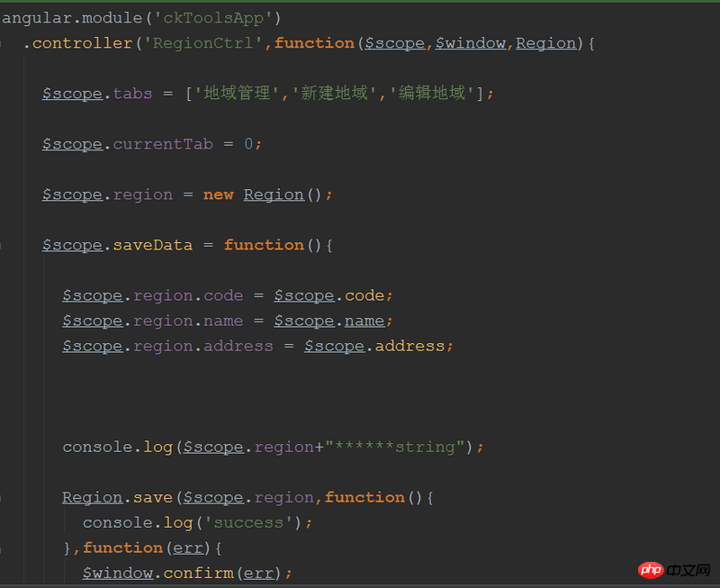
Task: Click 'function' keyword on the saveData line
Action: tap(264, 245)
